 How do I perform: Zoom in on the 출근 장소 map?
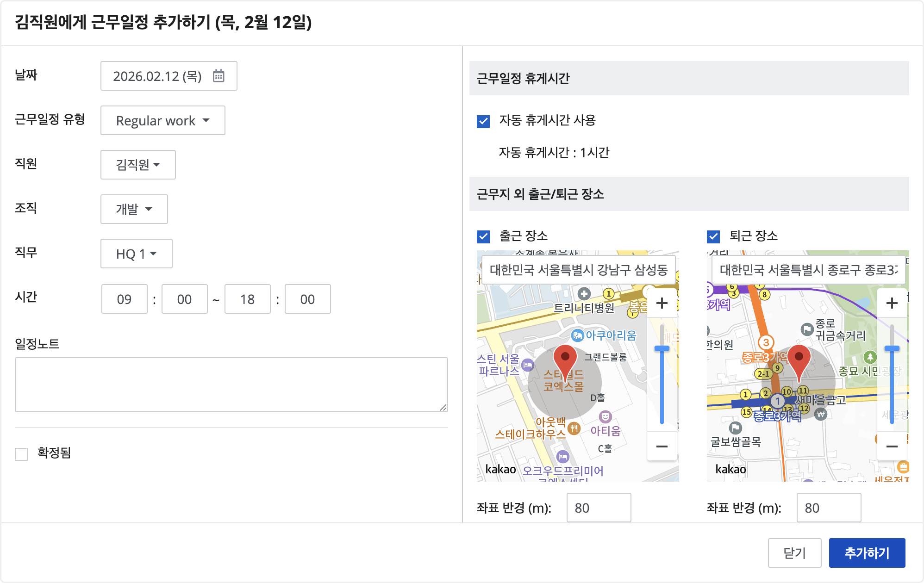point(662,303)
